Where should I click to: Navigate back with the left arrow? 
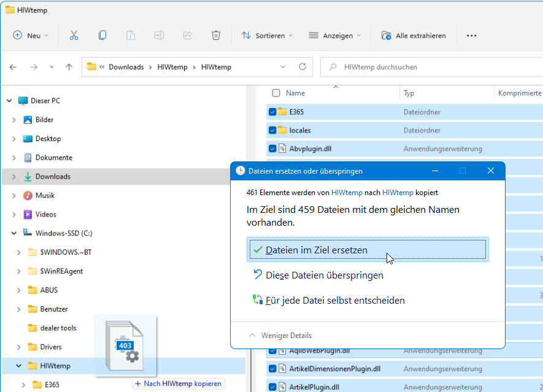(x=13, y=67)
